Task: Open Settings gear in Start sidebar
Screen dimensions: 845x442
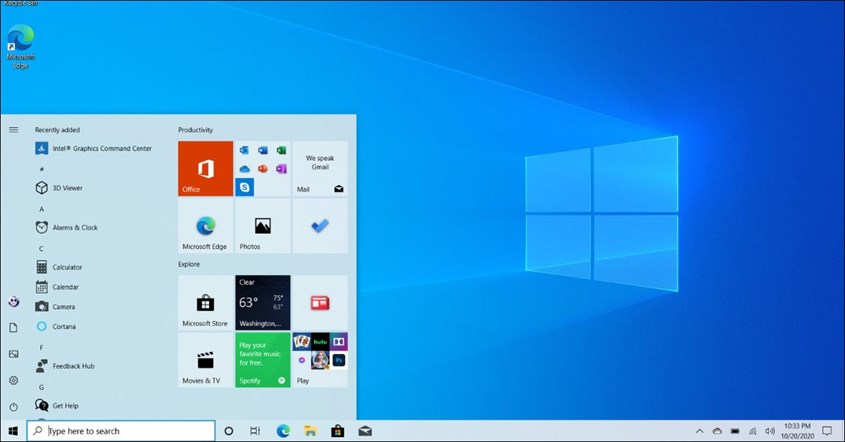Action: click(x=13, y=381)
